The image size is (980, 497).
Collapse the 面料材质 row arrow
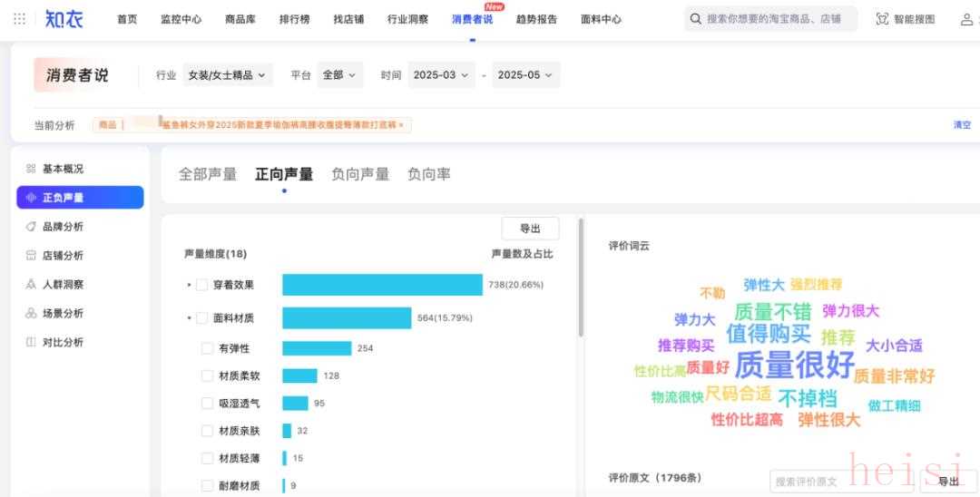click(x=189, y=318)
